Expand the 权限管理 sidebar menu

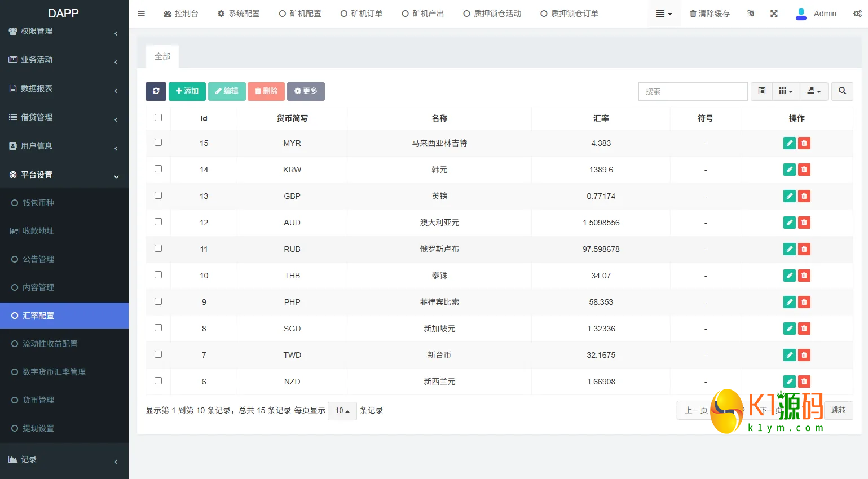pyautogui.click(x=64, y=32)
